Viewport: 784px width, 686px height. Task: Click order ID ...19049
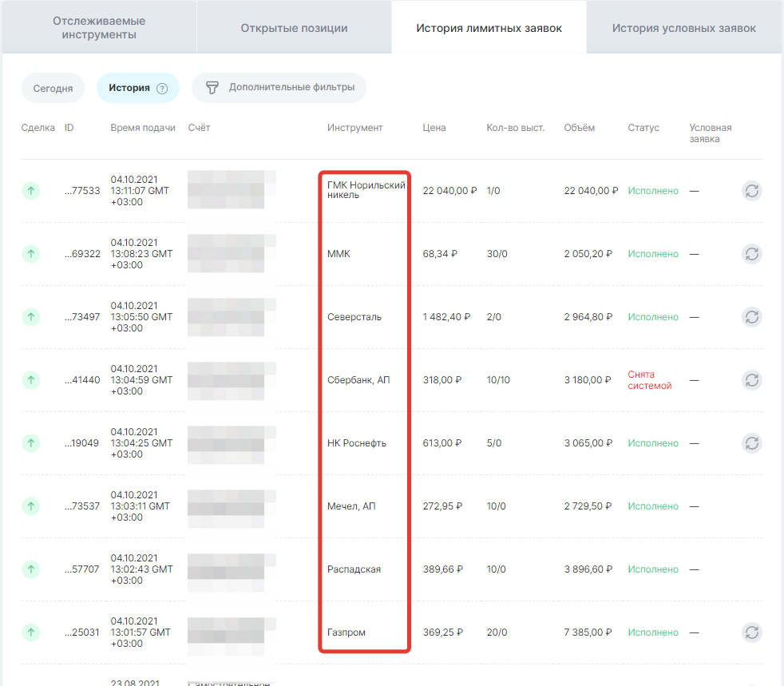pos(81,443)
